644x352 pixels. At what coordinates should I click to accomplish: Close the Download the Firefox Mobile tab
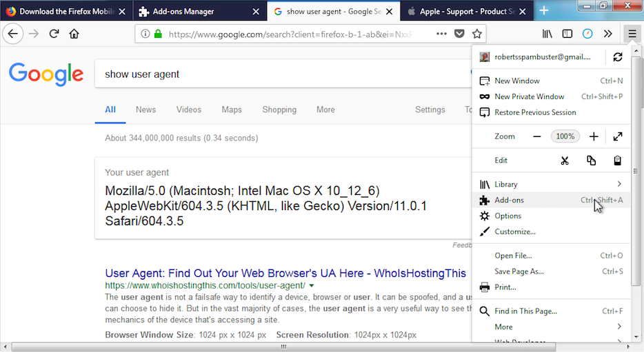coord(122,12)
